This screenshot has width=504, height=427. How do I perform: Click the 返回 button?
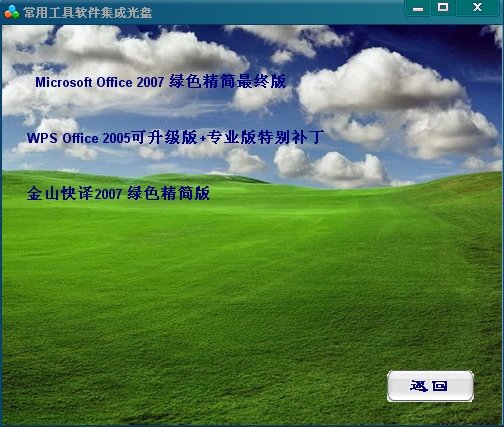[x=430, y=386]
